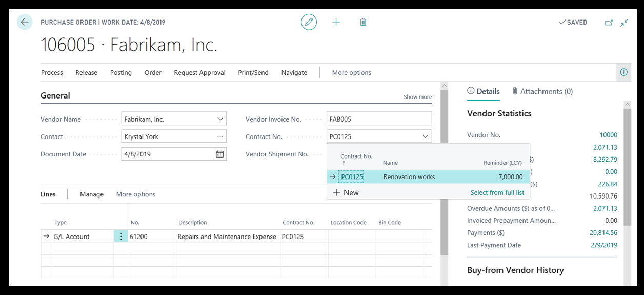The image size is (644, 295).
Task: Select Repairs and Maintenance Expense description
Action: pyautogui.click(x=227, y=237)
